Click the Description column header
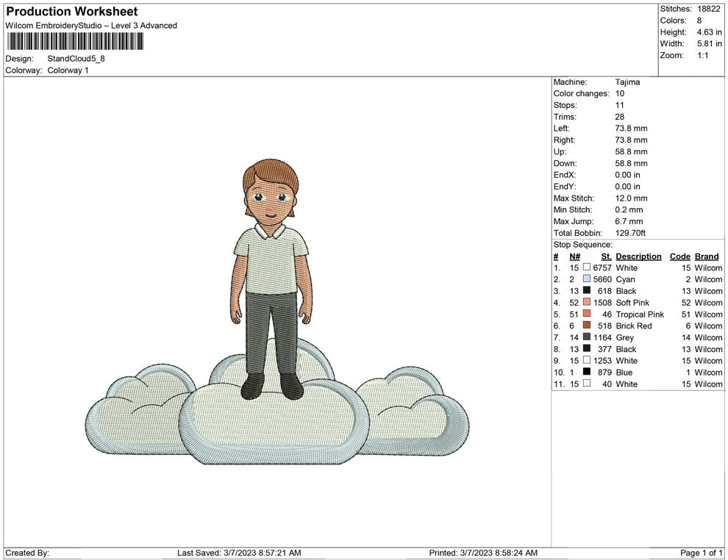The image size is (728, 560). coord(638,256)
